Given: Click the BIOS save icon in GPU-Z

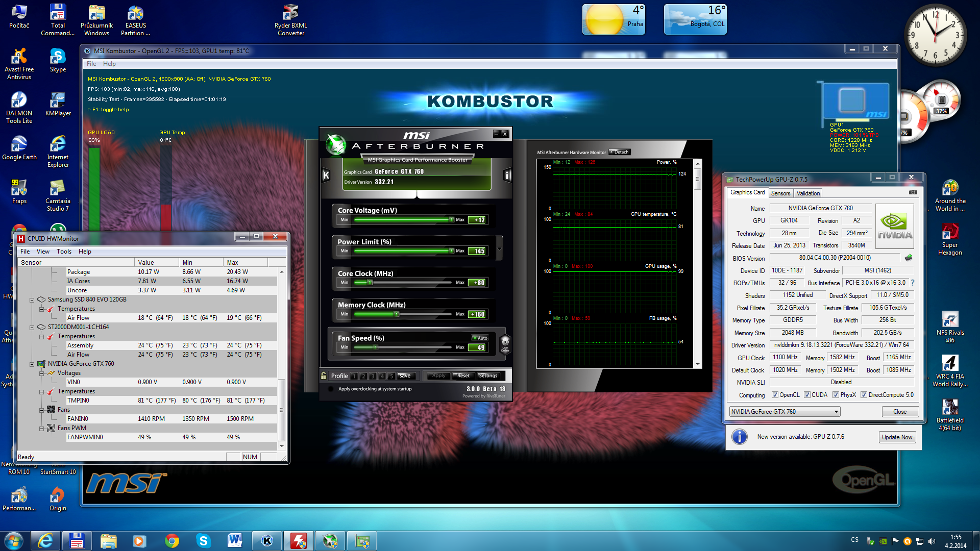Looking at the screenshot, I should (909, 258).
